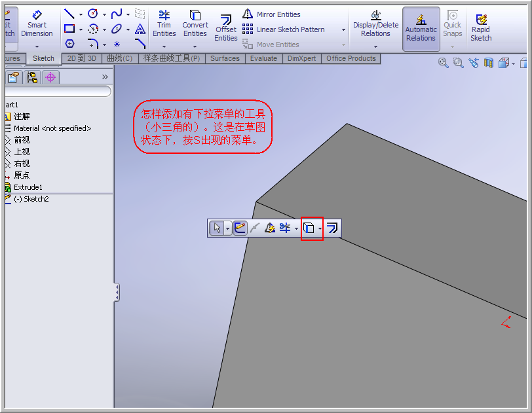This screenshot has width=532, height=413.
Task: Click Trim Entities in the ribbon
Action: pos(164,24)
